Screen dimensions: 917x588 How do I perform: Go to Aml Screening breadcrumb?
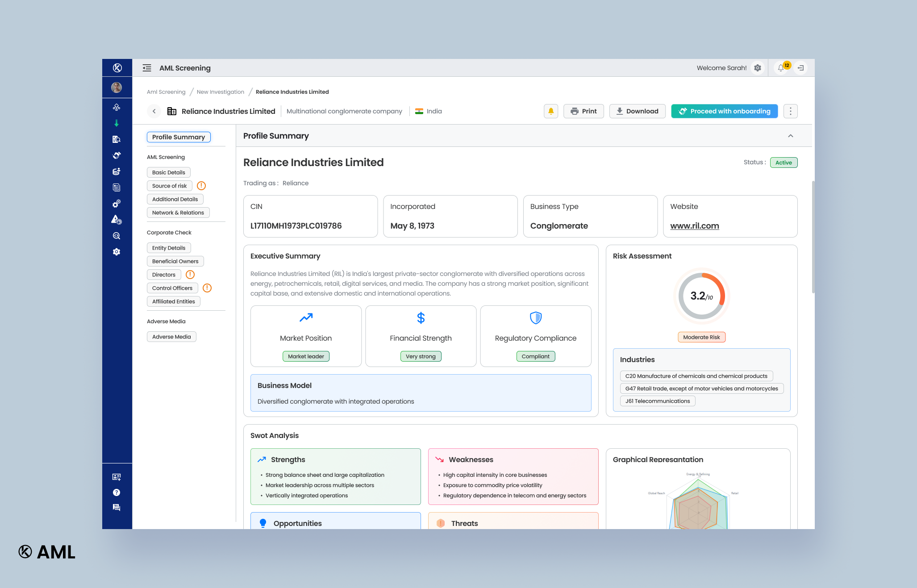[x=166, y=92]
